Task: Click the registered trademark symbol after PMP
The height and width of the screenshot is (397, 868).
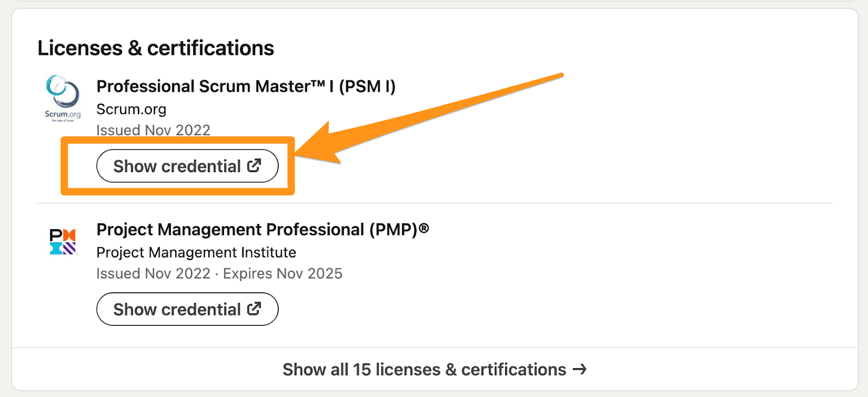Action: point(424,229)
